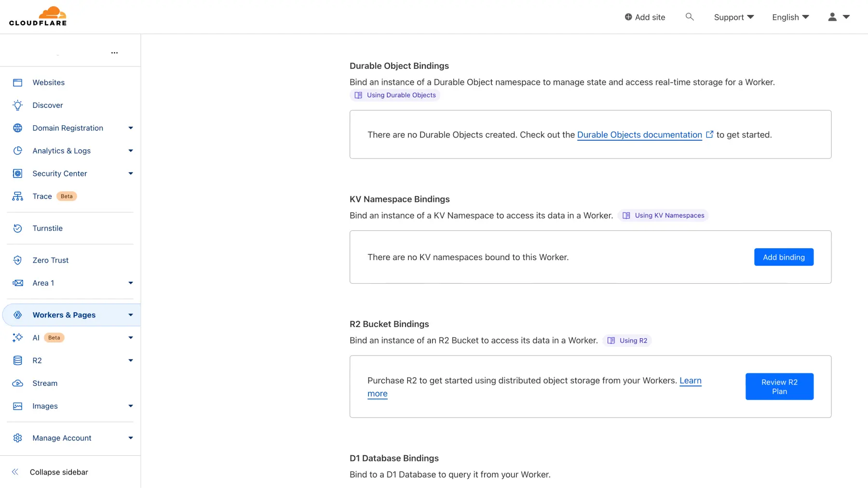Open the account three-dots menu in sidebar
868x488 pixels.
(x=114, y=53)
